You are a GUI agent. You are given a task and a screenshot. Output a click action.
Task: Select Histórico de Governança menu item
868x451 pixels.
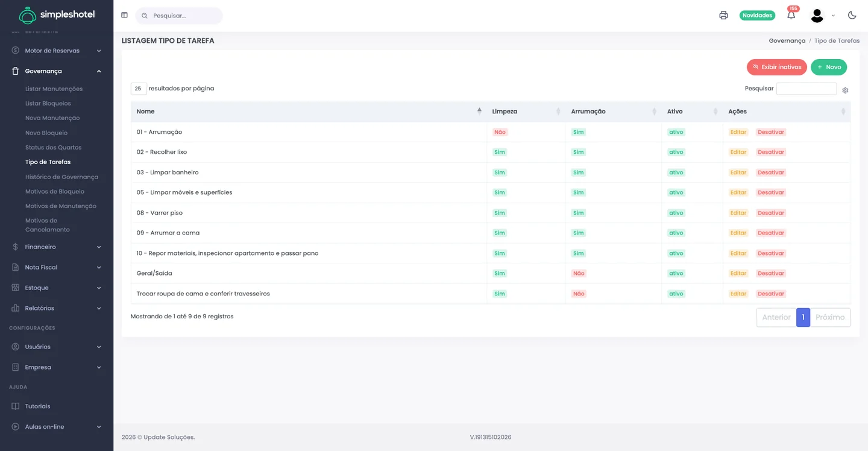pyautogui.click(x=61, y=177)
